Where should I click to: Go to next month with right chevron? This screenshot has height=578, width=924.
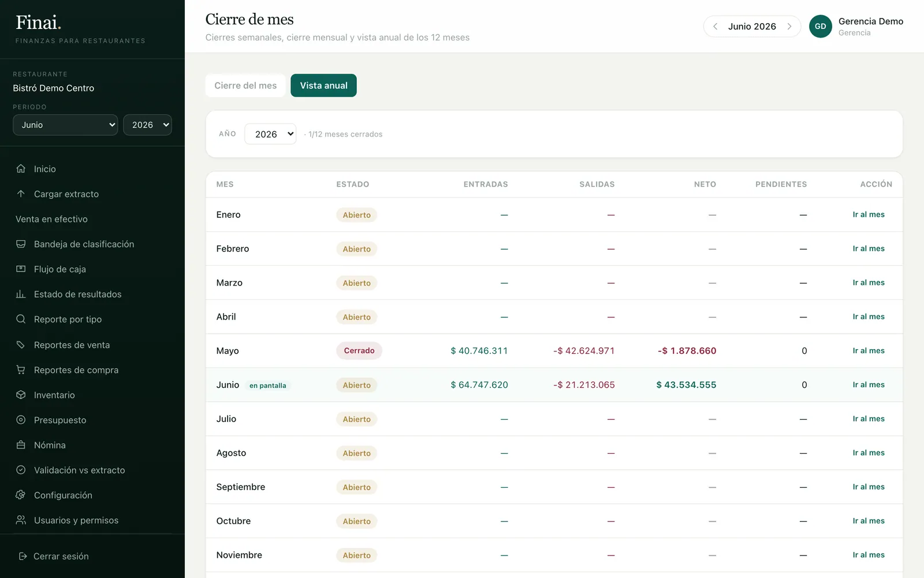pyautogui.click(x=789, y=26)
